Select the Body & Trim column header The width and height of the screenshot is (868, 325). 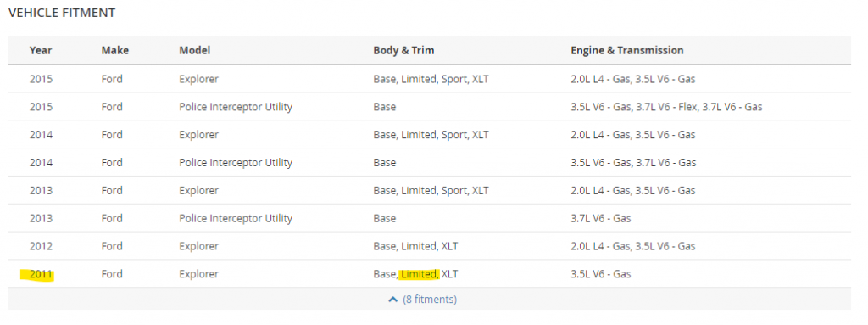pos(403,50)
